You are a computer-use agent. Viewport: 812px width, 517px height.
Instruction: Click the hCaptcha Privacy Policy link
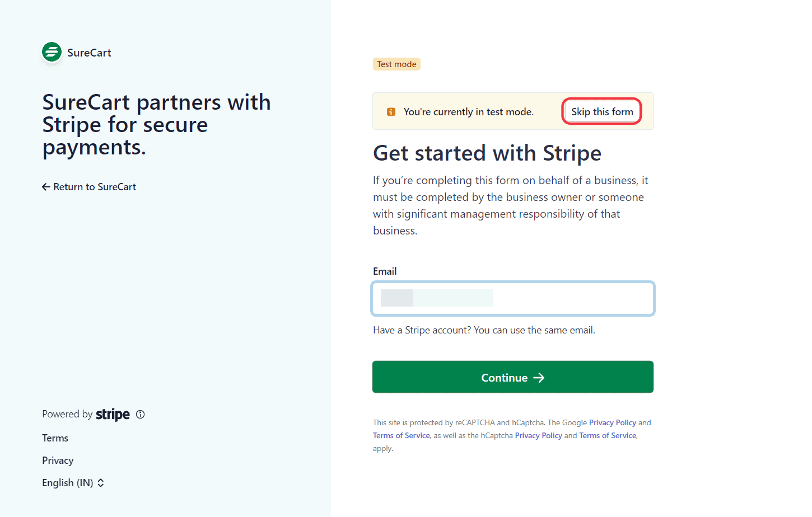click(x=538, y=435)
